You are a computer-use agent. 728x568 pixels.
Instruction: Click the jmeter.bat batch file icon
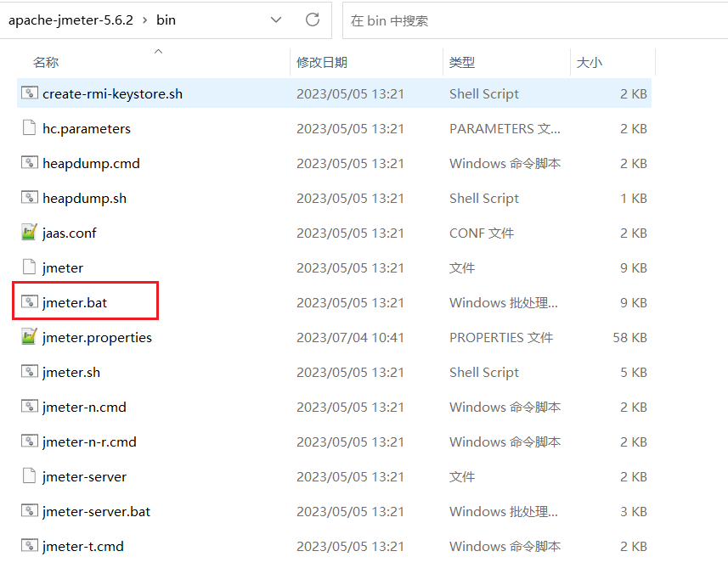[29, 302]
